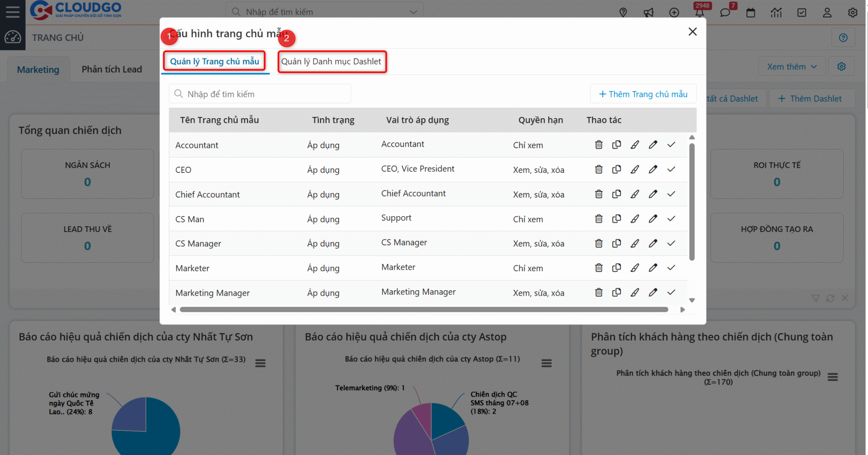Click the megaphone announcements icon
This screenshot has height=455, width=868.
[648, 13]
